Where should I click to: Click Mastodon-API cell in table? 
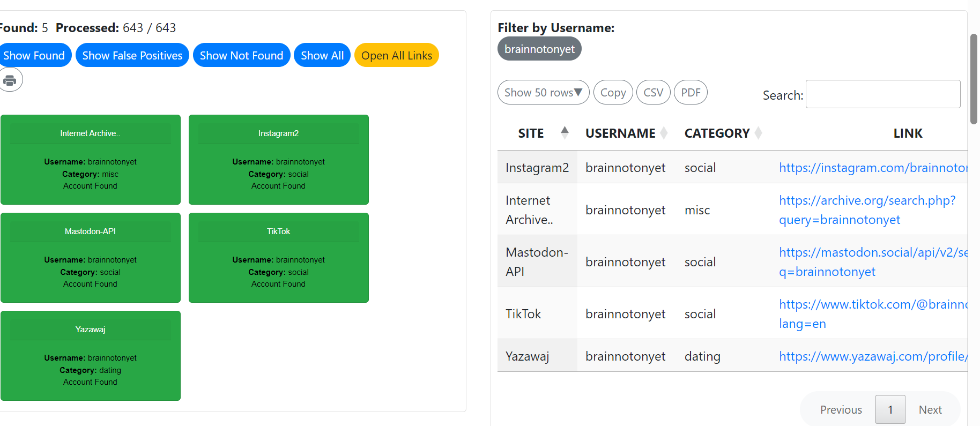(537, 262)
